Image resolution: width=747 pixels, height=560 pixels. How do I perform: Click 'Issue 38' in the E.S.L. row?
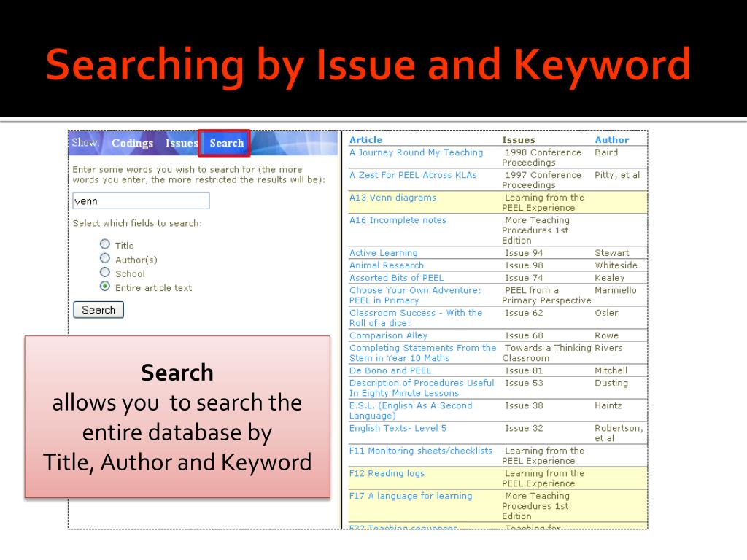[524, 405]
